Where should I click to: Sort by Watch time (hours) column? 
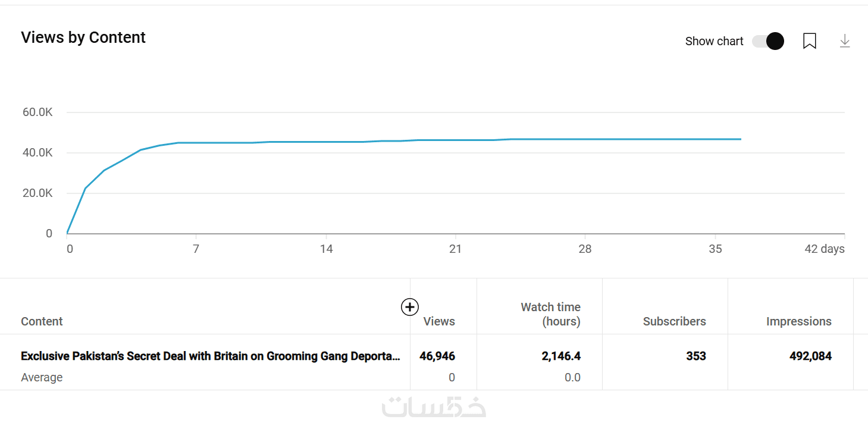click(550, 314)
